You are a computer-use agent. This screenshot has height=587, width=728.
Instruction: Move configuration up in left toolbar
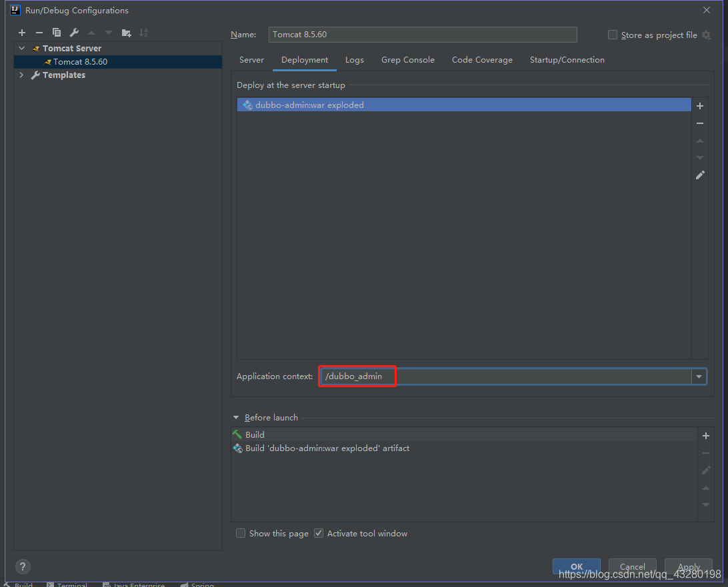pyautogui.click(x=91, y=33)
